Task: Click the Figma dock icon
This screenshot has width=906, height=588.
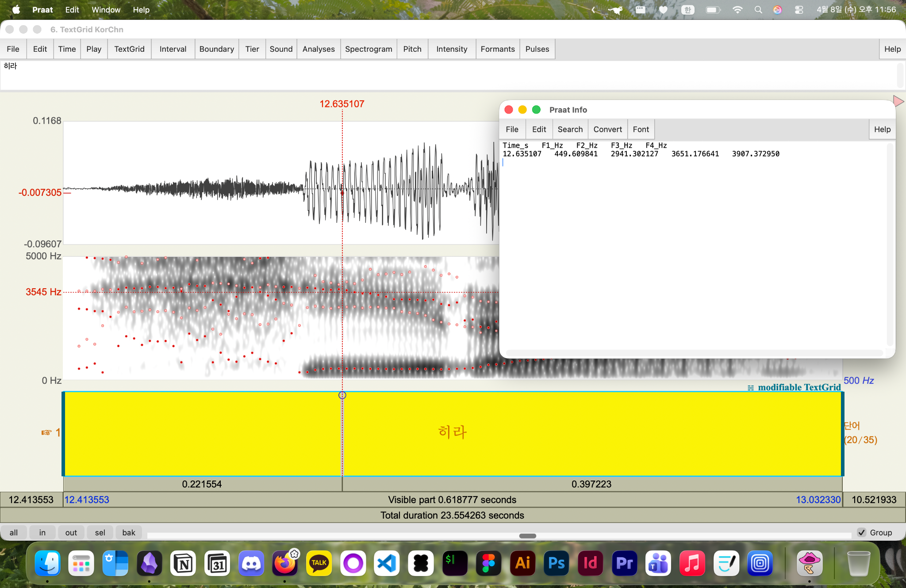Action: coord(488,563)
